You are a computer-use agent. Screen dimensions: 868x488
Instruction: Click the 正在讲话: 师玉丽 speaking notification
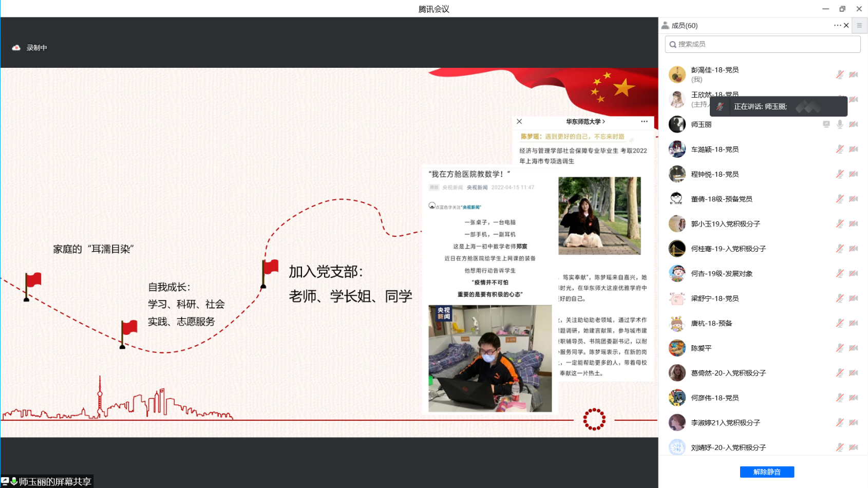tap(778, 106)
